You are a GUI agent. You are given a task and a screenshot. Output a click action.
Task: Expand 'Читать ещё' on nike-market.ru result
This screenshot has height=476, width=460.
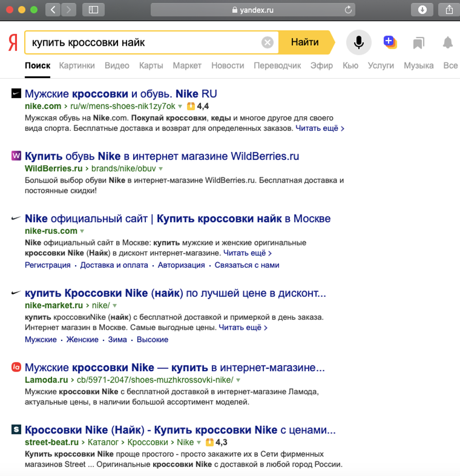click(243, 328)
